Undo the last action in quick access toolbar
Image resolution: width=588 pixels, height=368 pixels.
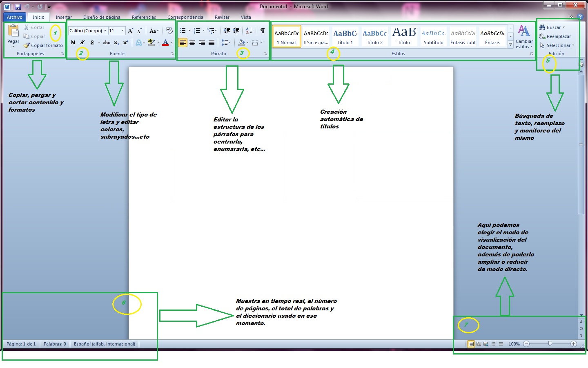tap(27, 7)
